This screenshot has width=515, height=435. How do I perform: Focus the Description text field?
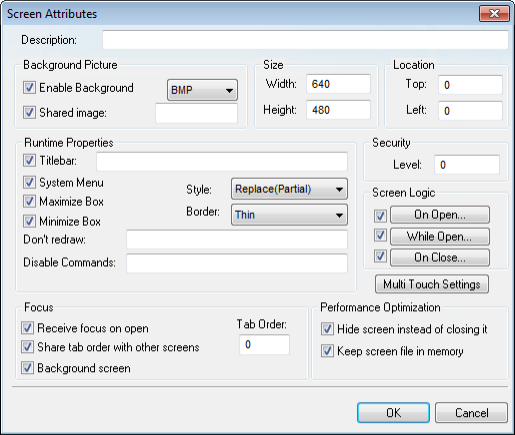coord(305,40)
